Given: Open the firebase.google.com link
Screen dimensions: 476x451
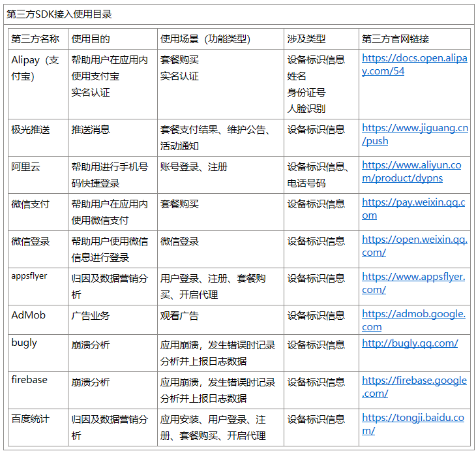Looking at the screenshot, I should point(414,387).
